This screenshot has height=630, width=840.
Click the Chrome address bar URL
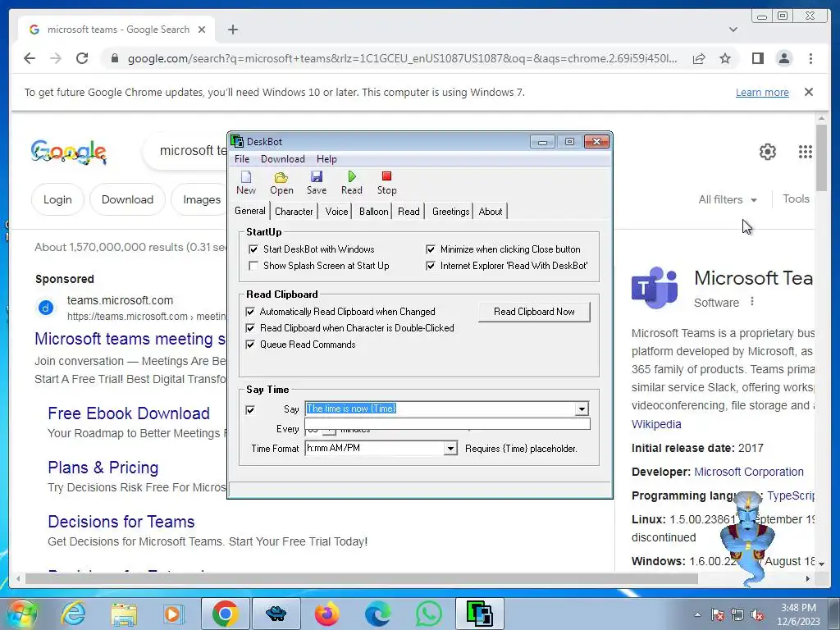402,58
